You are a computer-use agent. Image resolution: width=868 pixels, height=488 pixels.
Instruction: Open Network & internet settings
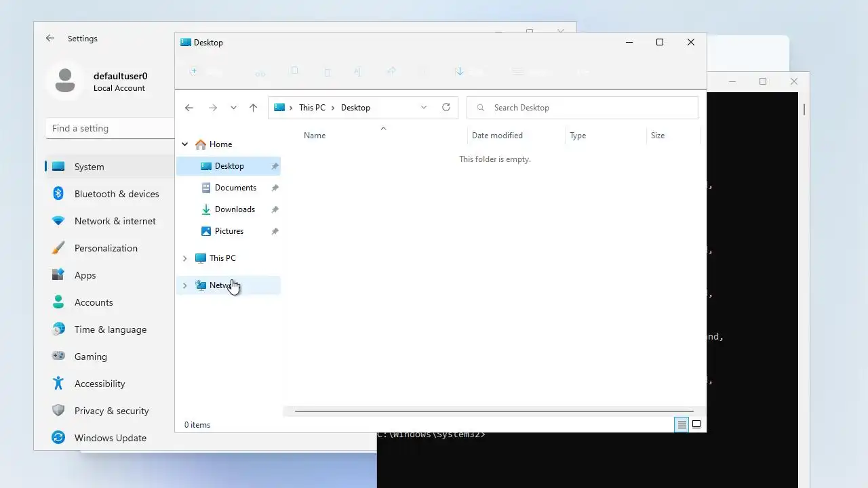click(110, 221)
